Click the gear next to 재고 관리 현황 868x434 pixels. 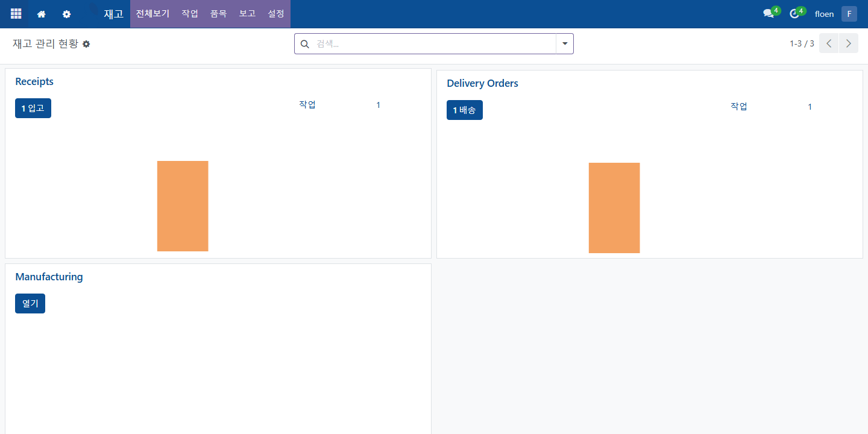pos(86,44)
